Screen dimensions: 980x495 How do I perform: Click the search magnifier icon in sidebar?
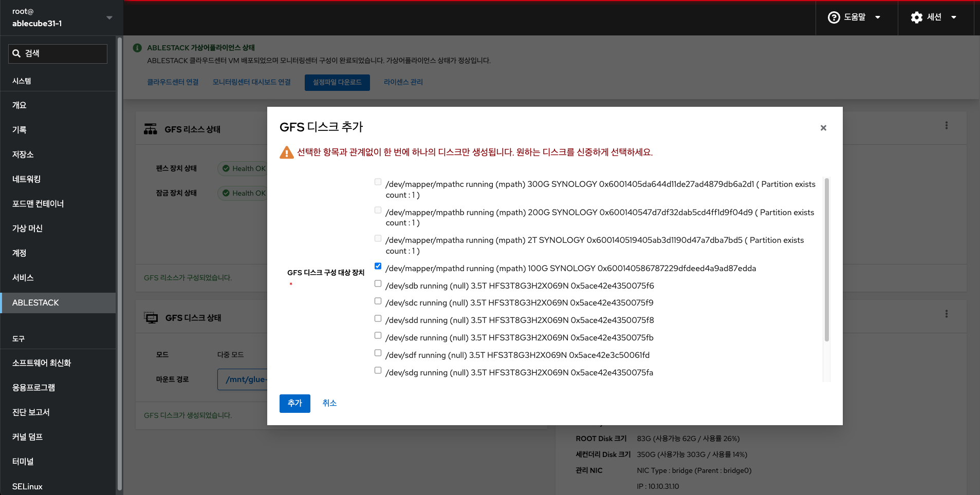pos(16,53)
